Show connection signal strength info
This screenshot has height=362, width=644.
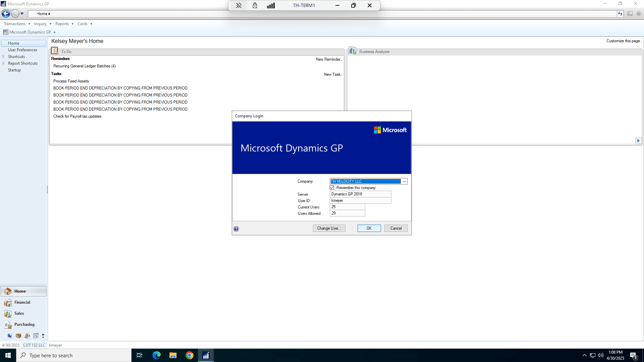(271, 5)
